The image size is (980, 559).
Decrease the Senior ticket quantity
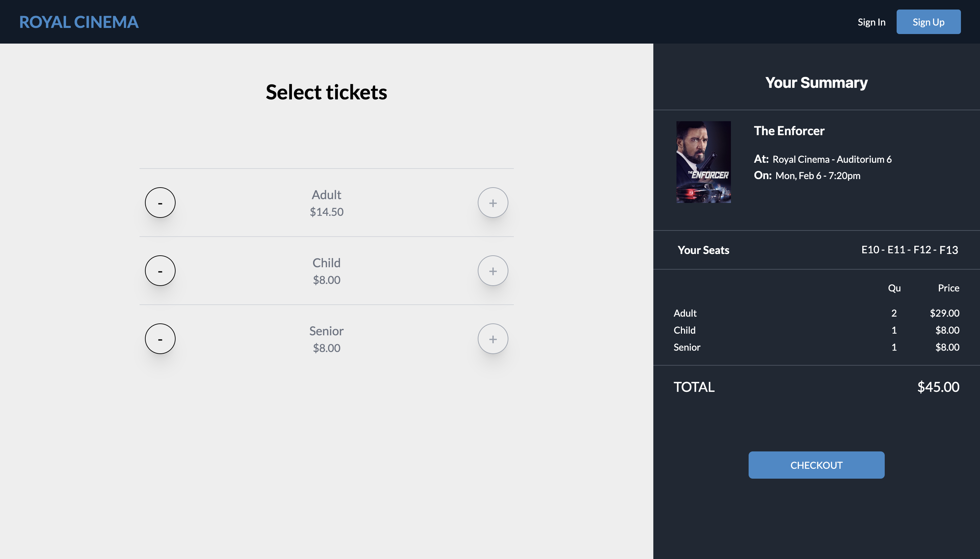pyautogui.click(x=160, y=338)
